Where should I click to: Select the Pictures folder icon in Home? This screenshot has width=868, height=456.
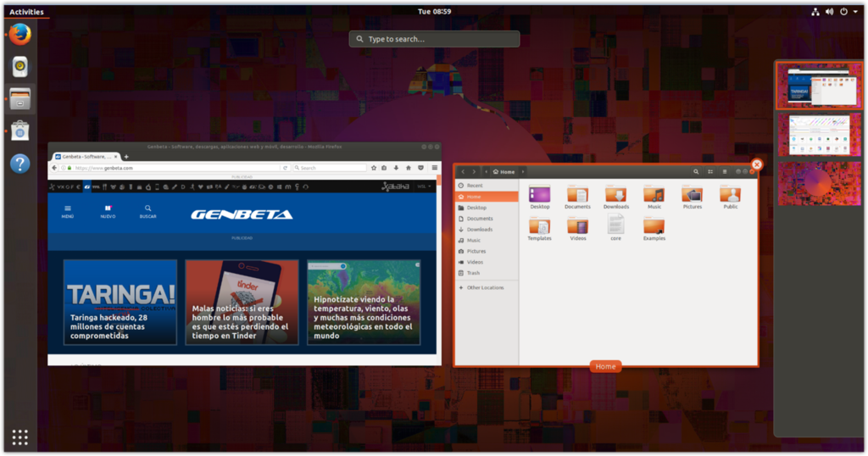(x=692, y=195)
